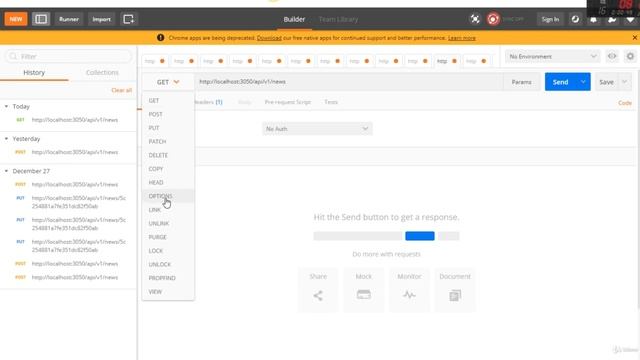Choose PURGE from method list
The image size is (640, 360).
tap(168, 237)
